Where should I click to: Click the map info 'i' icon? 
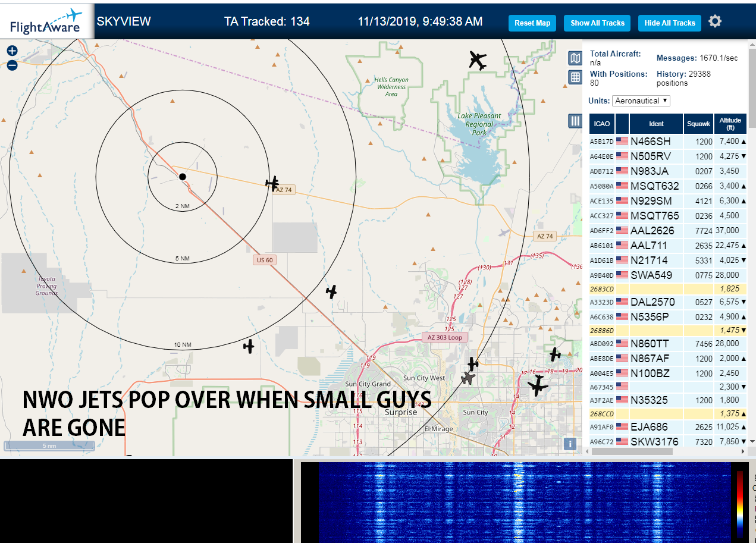pyautogui.click(x=570, y=444)
